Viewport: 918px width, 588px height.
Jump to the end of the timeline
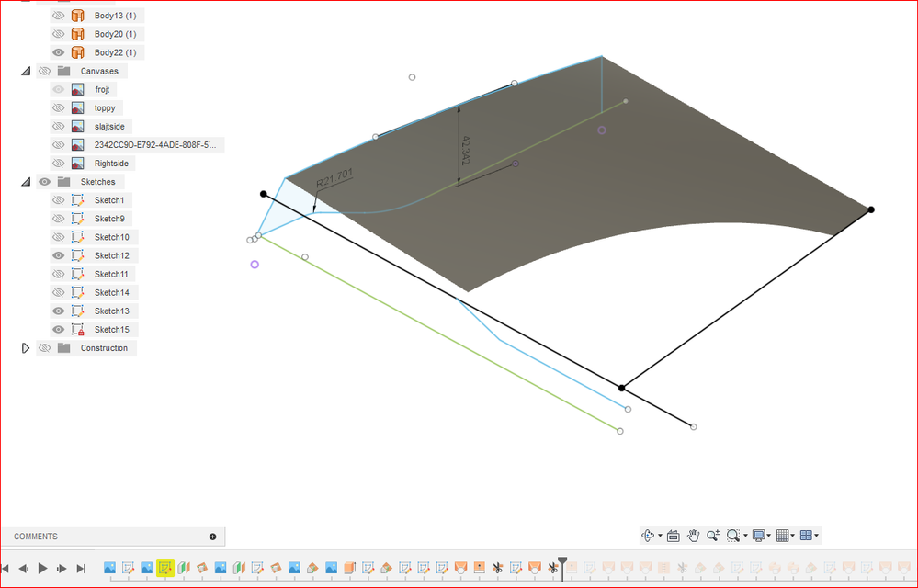point(82,568)
